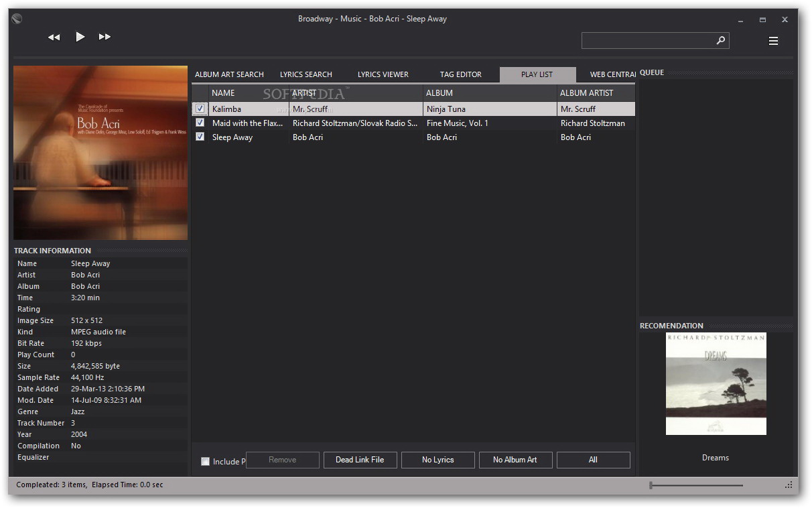Viewport: 812px width, 508px height.
Task: Uncheck the Kalimba track checkbox
Action: pyautogui.click(x=200, y=109)
